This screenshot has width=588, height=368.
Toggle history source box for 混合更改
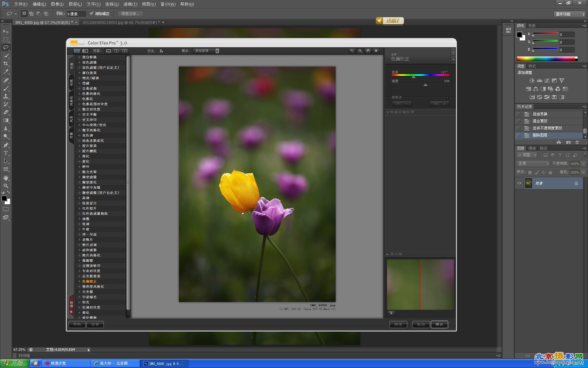[x=518, y=121]
